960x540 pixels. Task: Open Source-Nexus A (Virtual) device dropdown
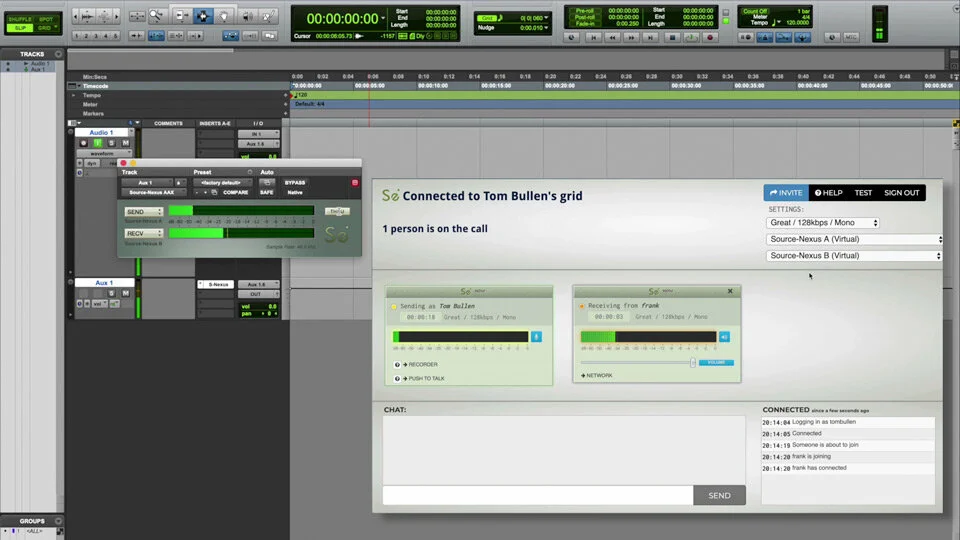pos(854,239)
